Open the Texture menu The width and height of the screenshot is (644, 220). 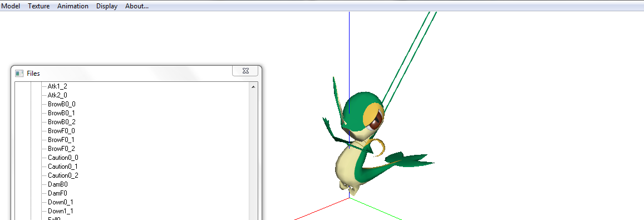tap(38, 6)
